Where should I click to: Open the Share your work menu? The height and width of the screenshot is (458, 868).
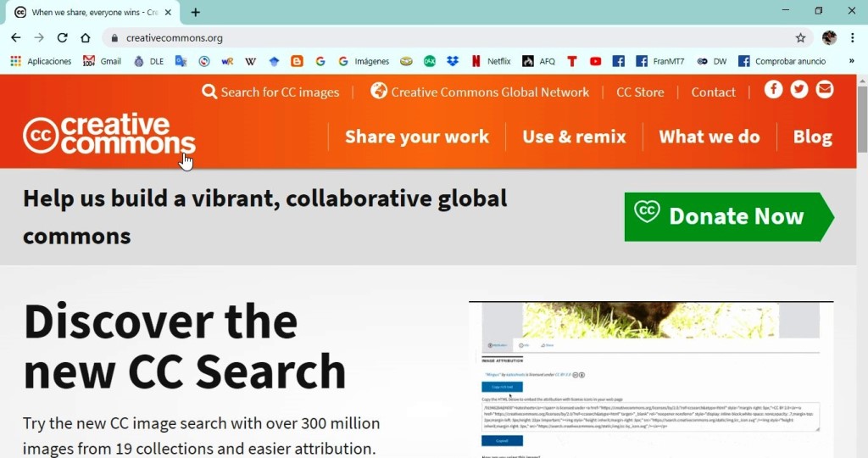pyautogui.click(x=417, y=137)
